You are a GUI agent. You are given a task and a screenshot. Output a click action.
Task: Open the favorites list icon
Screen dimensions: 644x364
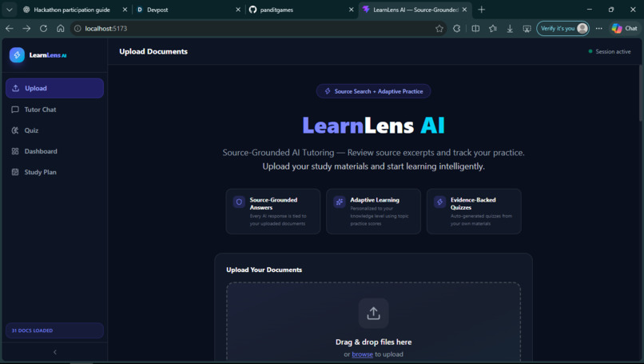pos(493,28)
